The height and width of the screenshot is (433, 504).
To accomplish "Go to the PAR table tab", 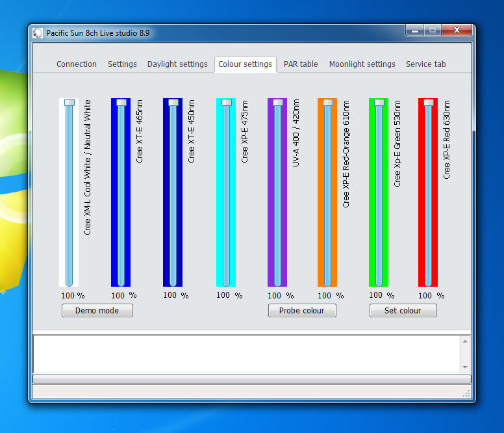I will coord(301,64).
